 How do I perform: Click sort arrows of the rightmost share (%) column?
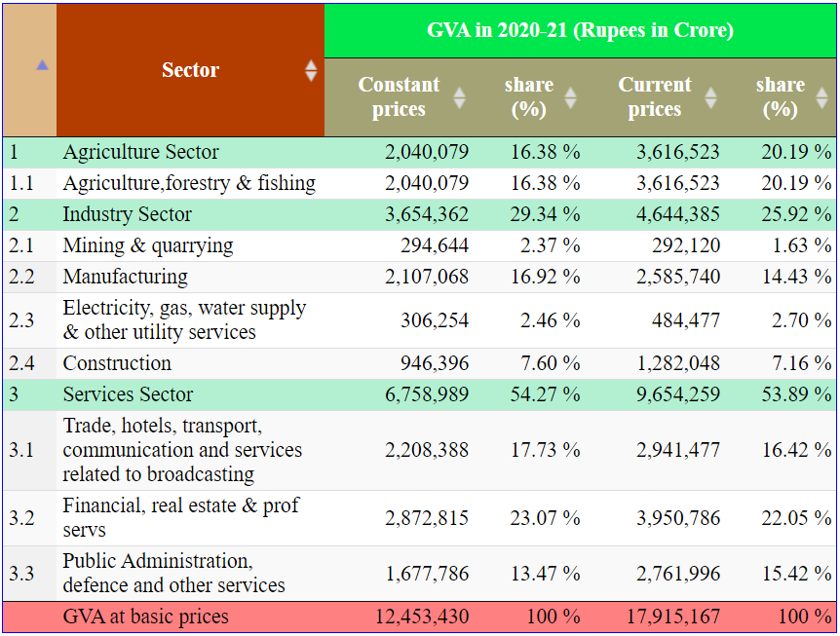tap(822, 97)
